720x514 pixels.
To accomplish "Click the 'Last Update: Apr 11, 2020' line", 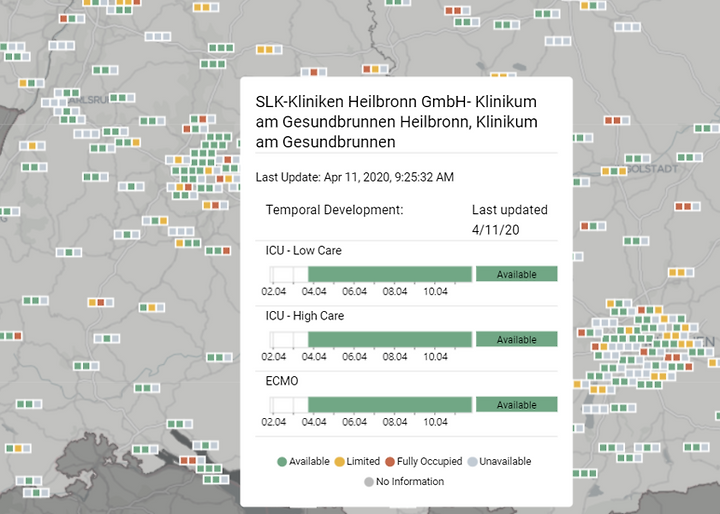I will pos(354,177).
